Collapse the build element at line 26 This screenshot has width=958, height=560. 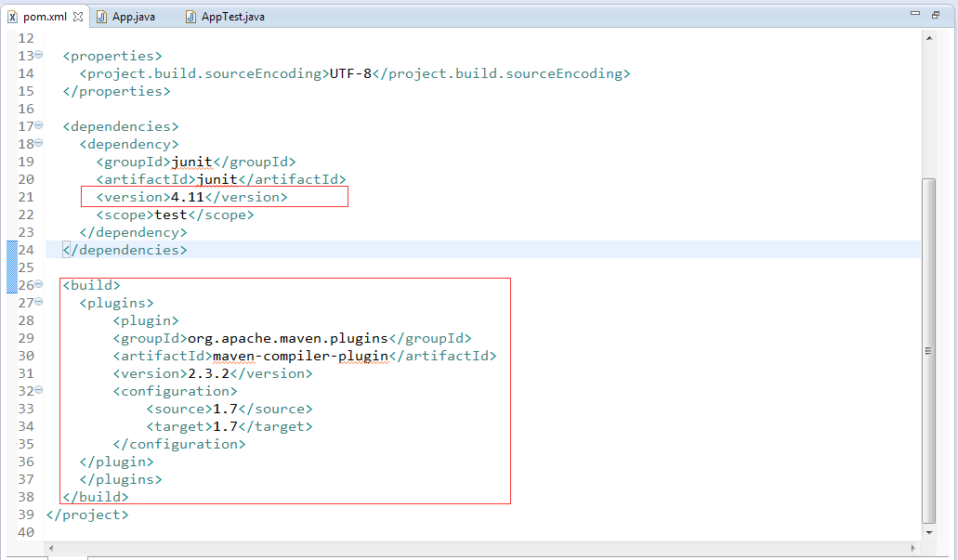39,284
